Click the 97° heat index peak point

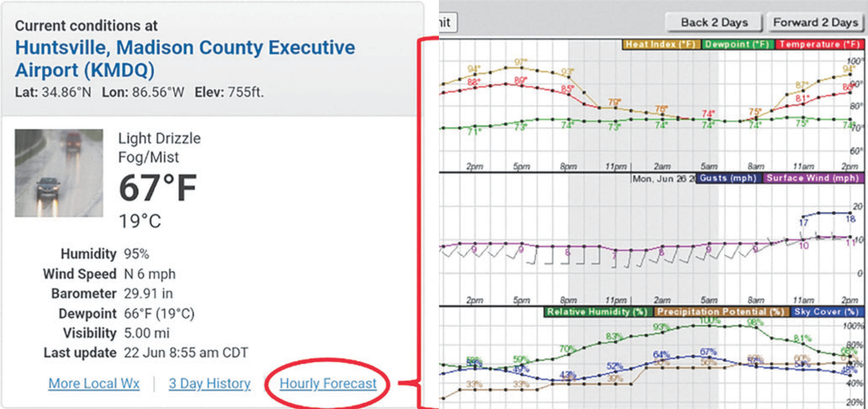click(x=521, y=67)
